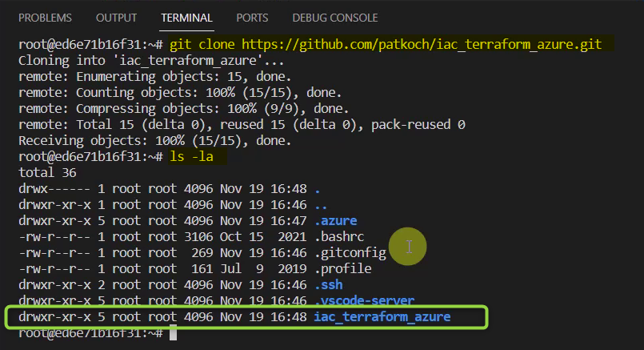Click the '..' parent directory entry
644x350 pixels.
click(321, 205)
